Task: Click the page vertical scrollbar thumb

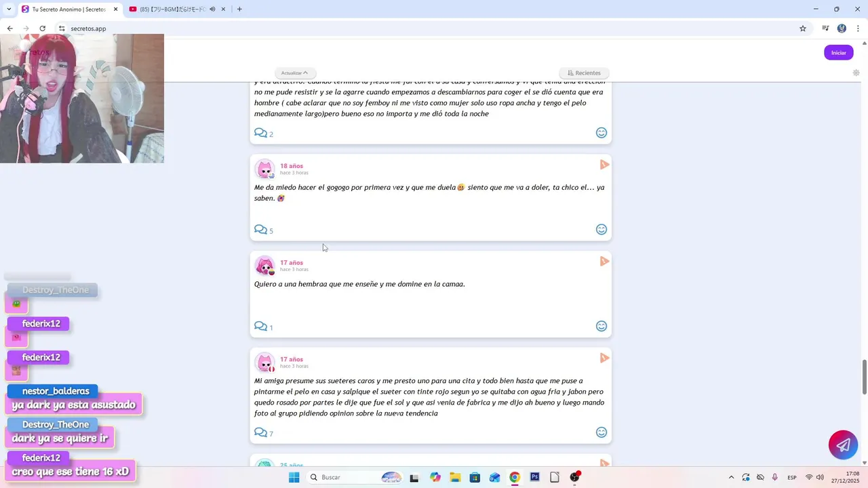Action: tap(864, 377)
